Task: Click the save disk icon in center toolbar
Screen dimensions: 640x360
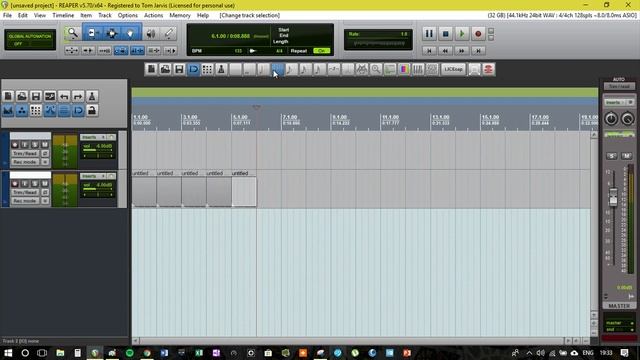Action: coord(179,69)
